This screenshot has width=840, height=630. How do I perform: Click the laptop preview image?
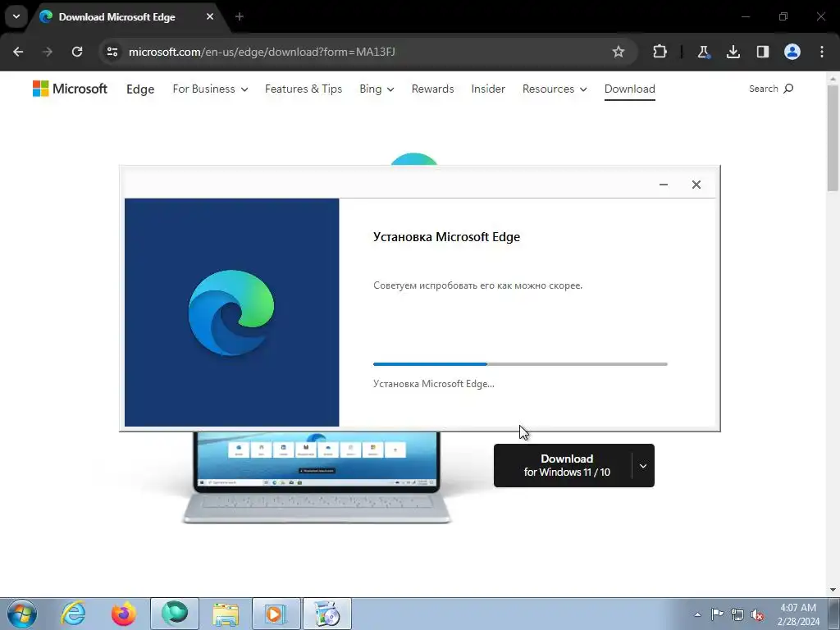316,477
